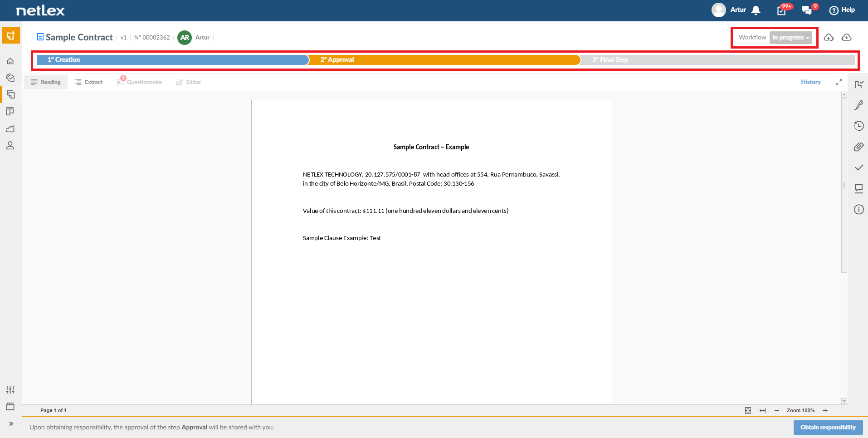
Task: Click the Sample Contract document title
Action: point(79,38)
